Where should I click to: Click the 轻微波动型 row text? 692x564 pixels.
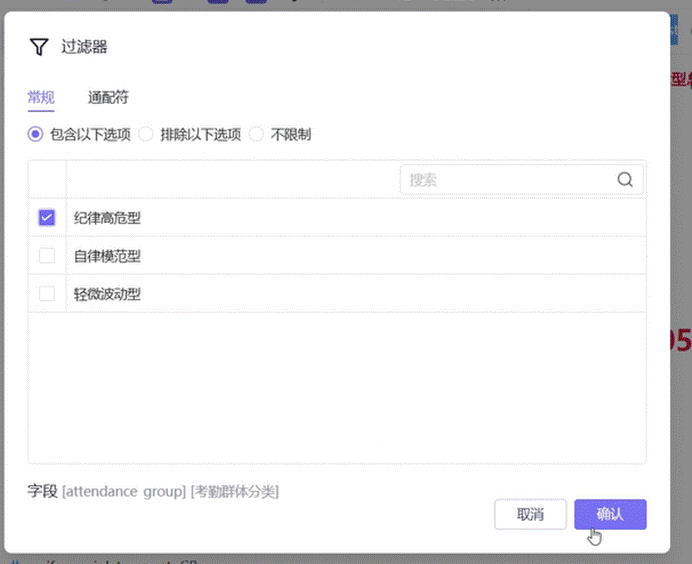tap(107, 294)
